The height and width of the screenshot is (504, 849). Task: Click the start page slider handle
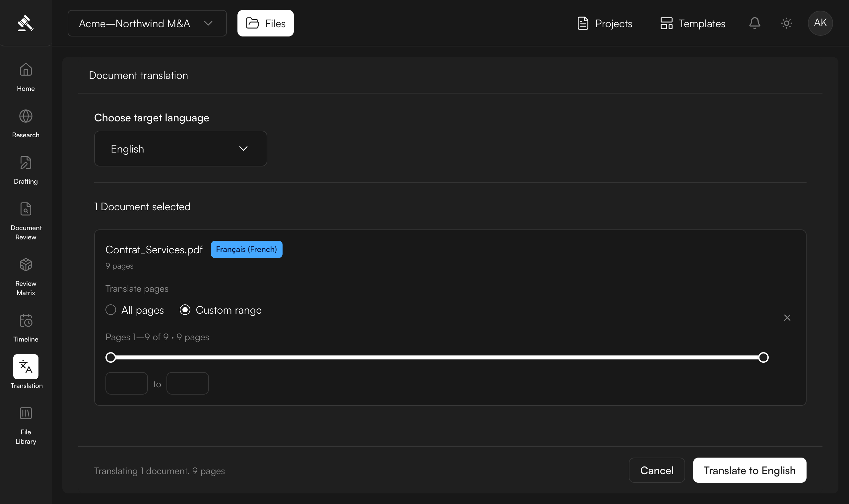click(111, 357)
